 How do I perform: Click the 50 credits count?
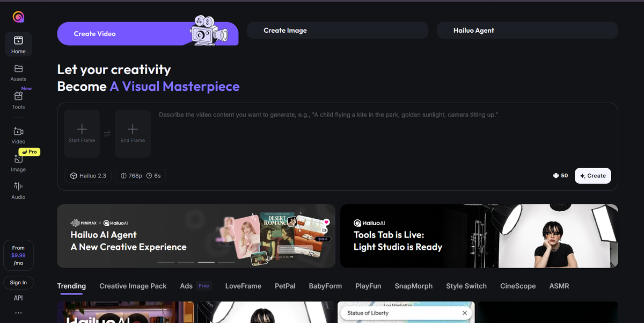click(x=565, y=176)
